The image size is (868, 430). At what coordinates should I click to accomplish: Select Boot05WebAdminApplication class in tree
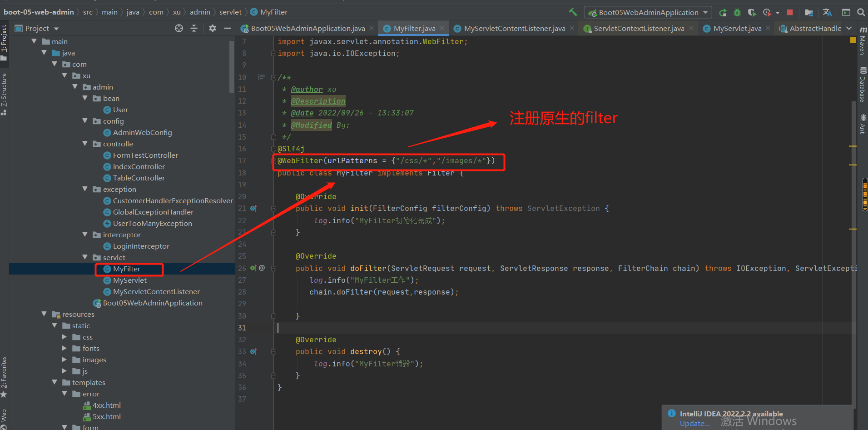(x=152, y=303)
